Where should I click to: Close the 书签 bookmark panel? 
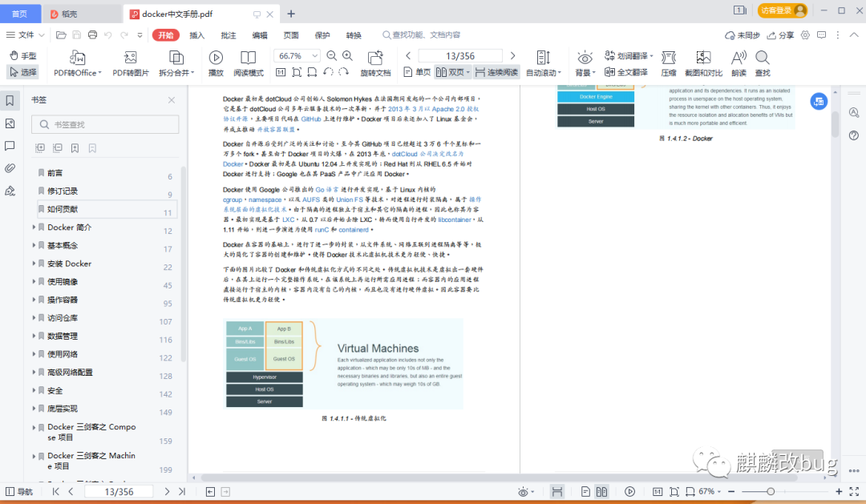(x=172, y=100)
